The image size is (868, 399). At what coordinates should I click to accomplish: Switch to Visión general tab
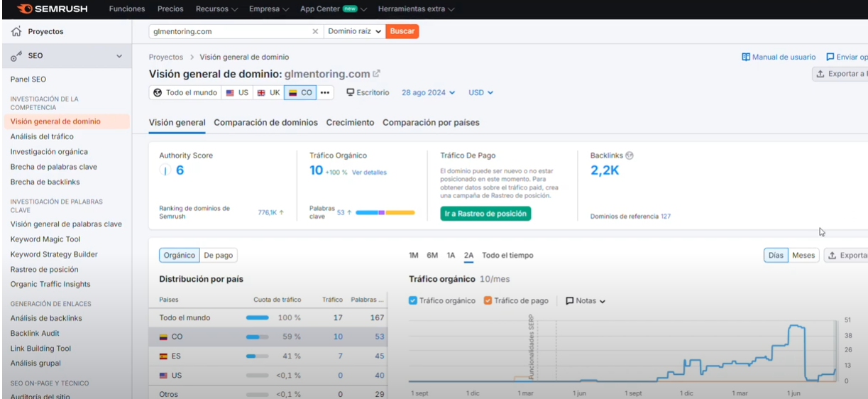point(177,122)
